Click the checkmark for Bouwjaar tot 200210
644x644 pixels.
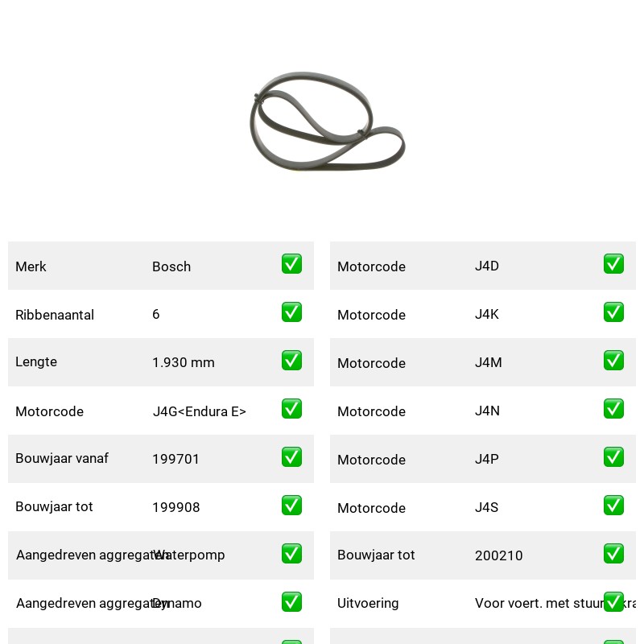[x=613, y=553]
